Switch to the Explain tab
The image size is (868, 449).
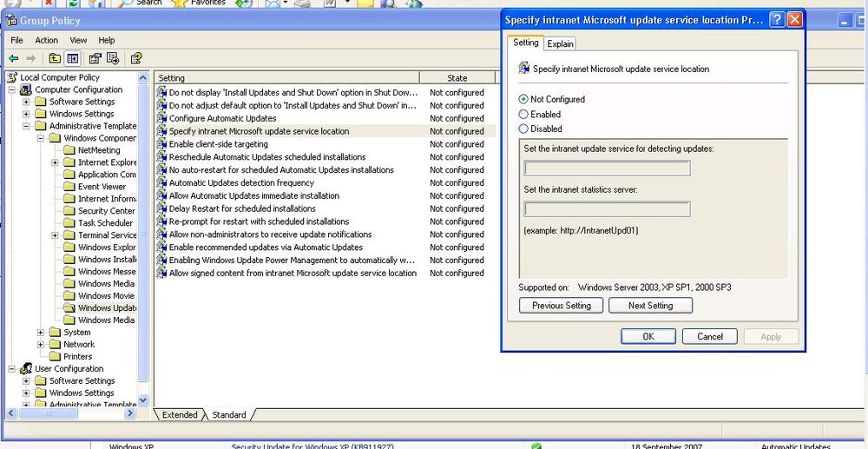click(560, 43)
